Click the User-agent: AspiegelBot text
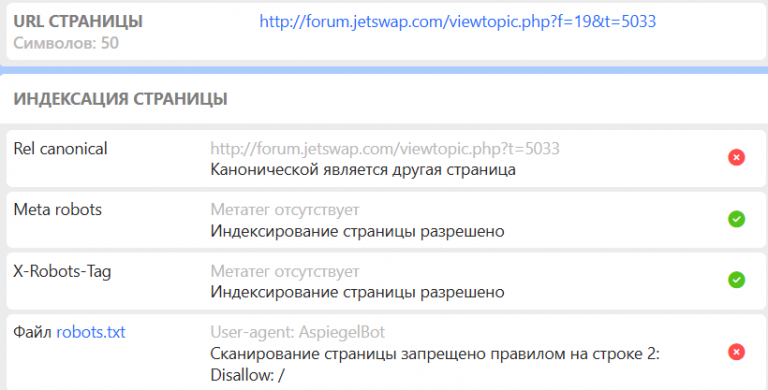Viewport: 768px width, 390px height. tap(298, 332)
